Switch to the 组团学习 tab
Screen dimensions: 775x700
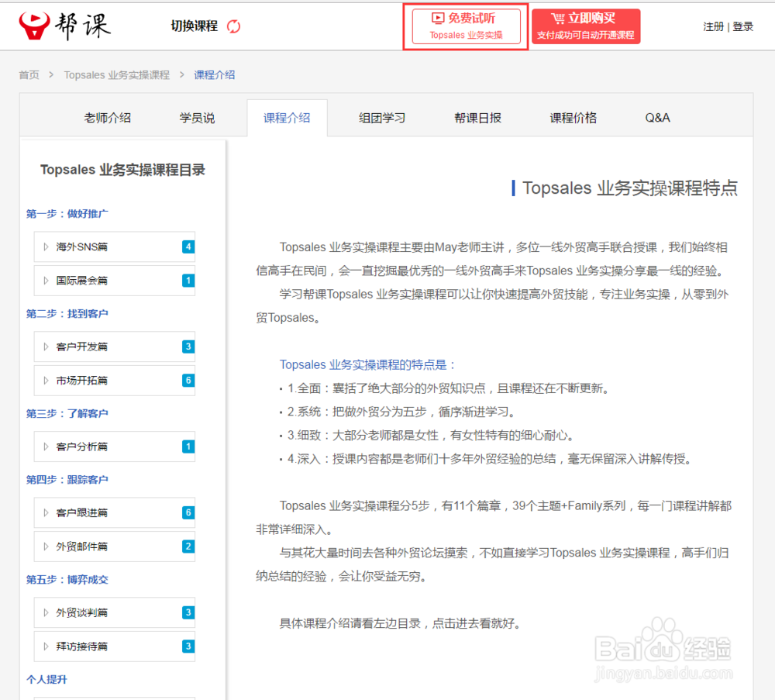click(x=382, y=118)
